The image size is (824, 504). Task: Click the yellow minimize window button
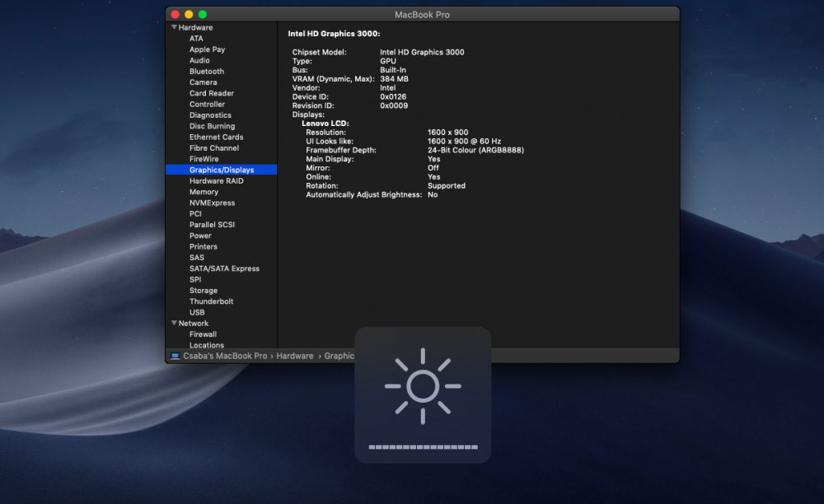click(189, 14)
